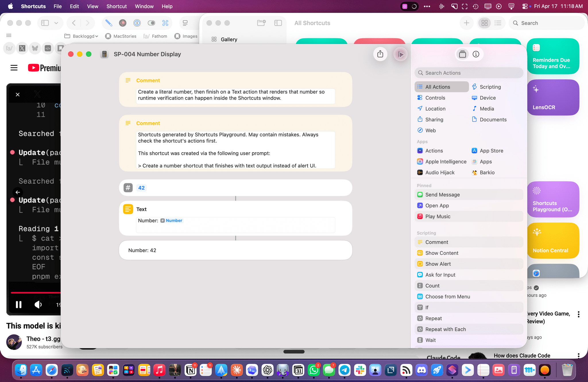Open the Shortcuts Playground shortcut tile
The image size is (588, 382).
click(553, 199)
